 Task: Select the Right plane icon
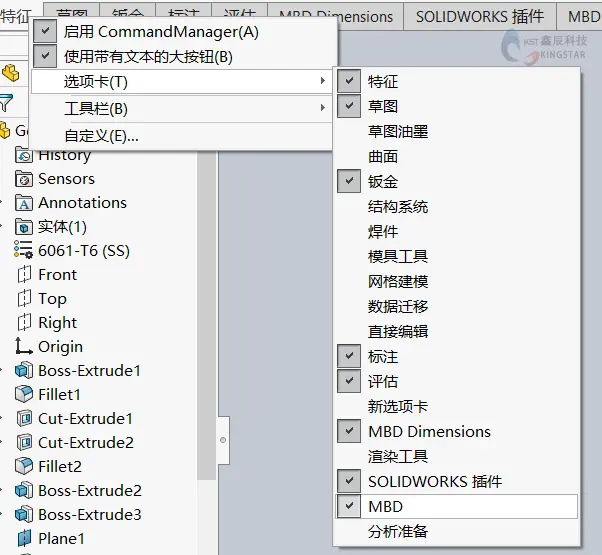[24, 322]
